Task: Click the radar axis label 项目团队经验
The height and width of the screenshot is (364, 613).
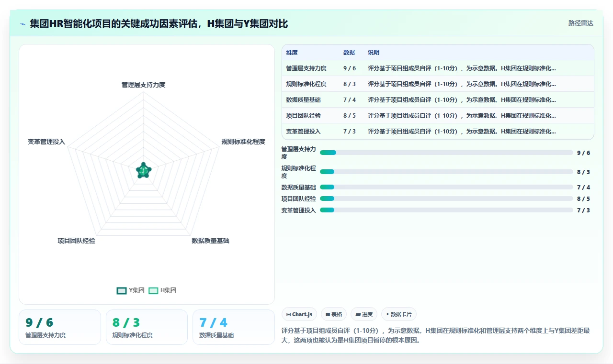Action: coord(77,241)
